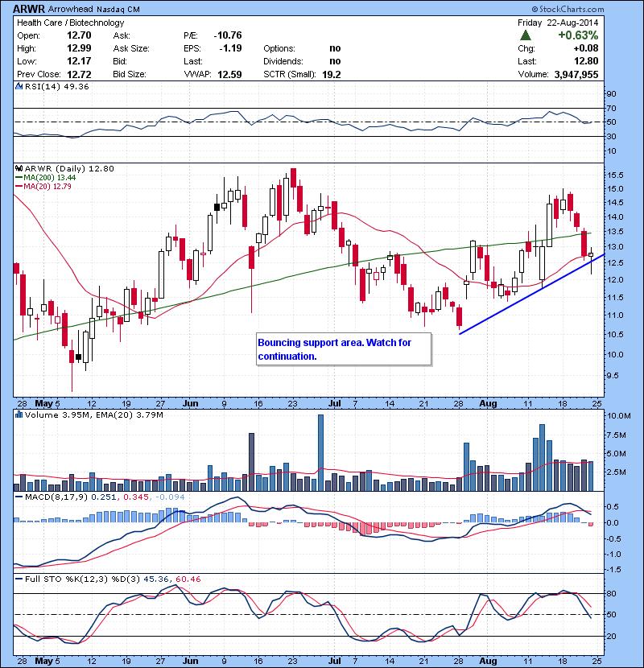
Task: Click the Dividends label
Action: [x=283, y=61]
